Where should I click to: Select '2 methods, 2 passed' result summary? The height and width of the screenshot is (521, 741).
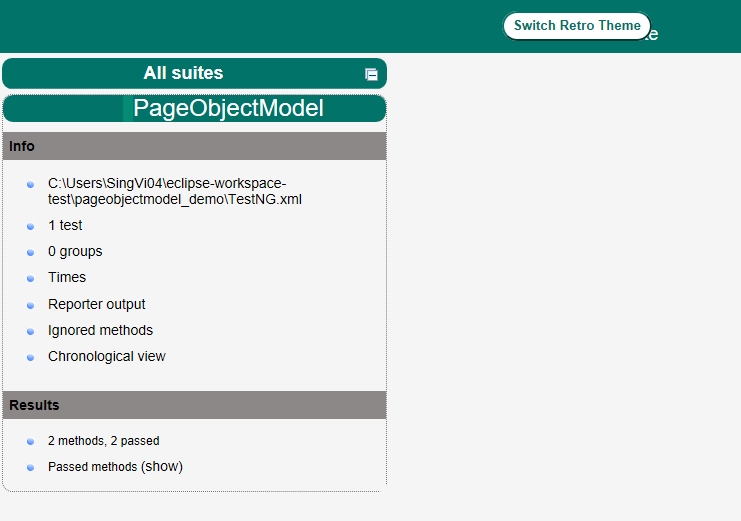click(103, 441)
